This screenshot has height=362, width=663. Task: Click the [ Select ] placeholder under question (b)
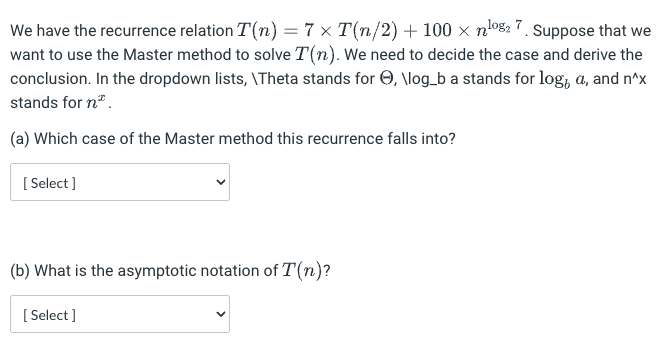click(x=49, y=315)
